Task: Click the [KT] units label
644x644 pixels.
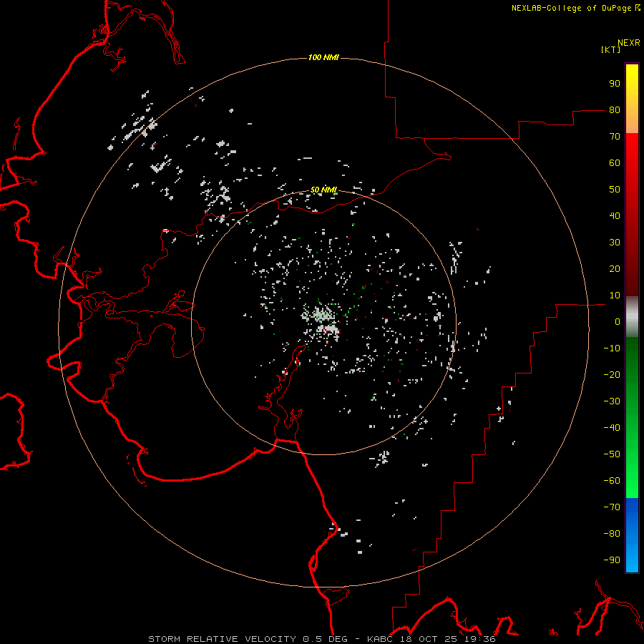Action: (610, 49)
